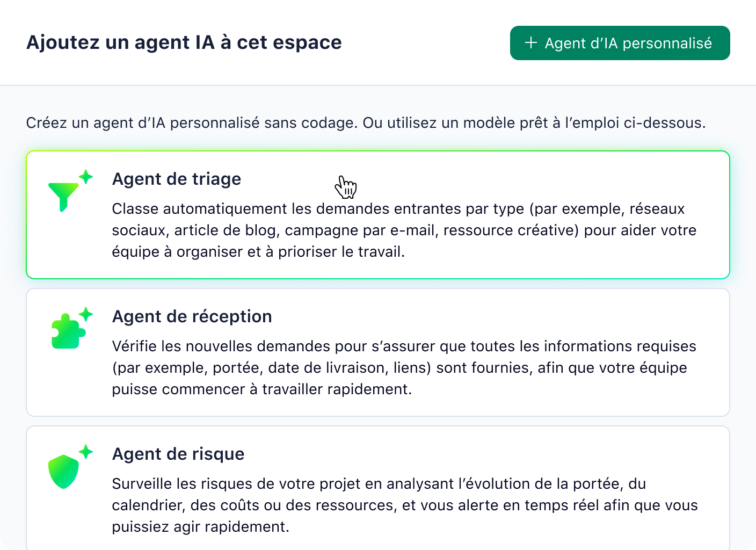Click the introductory sentence about creating an agent
The height and width of the screenshot is (550, 756).
tap(366, 122)
